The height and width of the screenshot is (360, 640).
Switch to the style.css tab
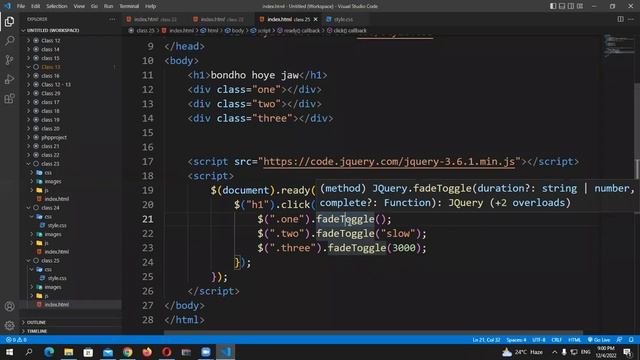tap(343, 19)
